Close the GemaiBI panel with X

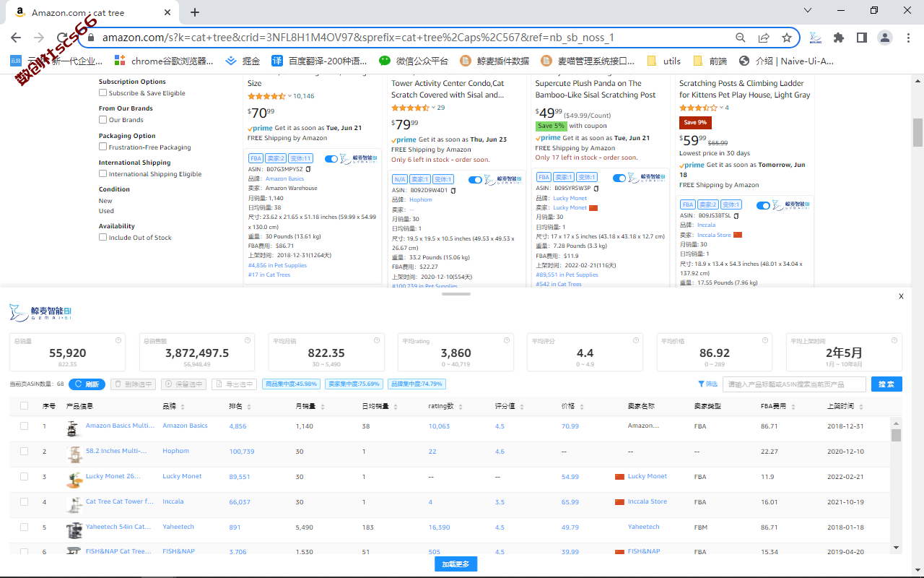[901, 296]
